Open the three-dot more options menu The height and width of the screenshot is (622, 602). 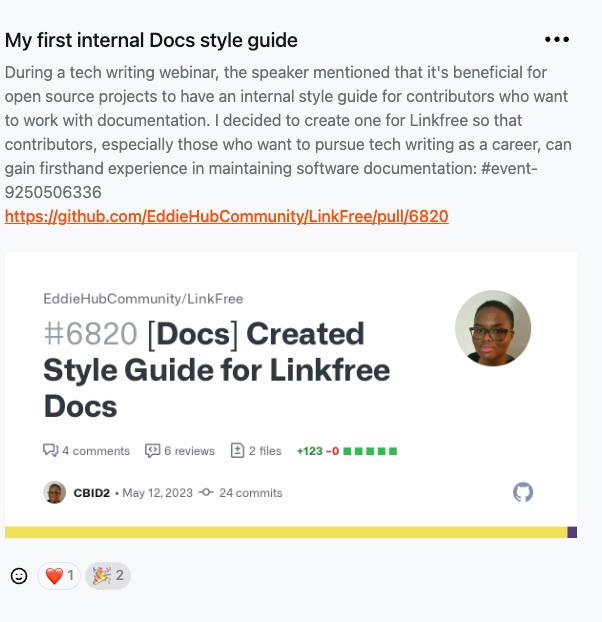(x=557, y=39)
